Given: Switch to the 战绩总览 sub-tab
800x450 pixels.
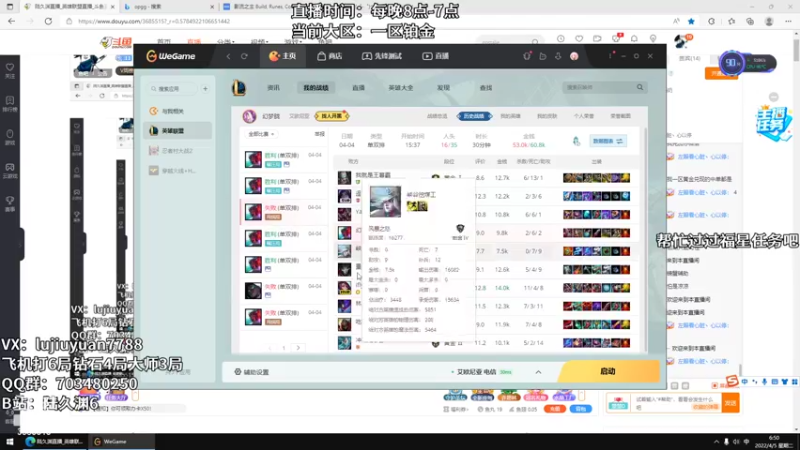Looking at the screenshot, I should 437,116.
